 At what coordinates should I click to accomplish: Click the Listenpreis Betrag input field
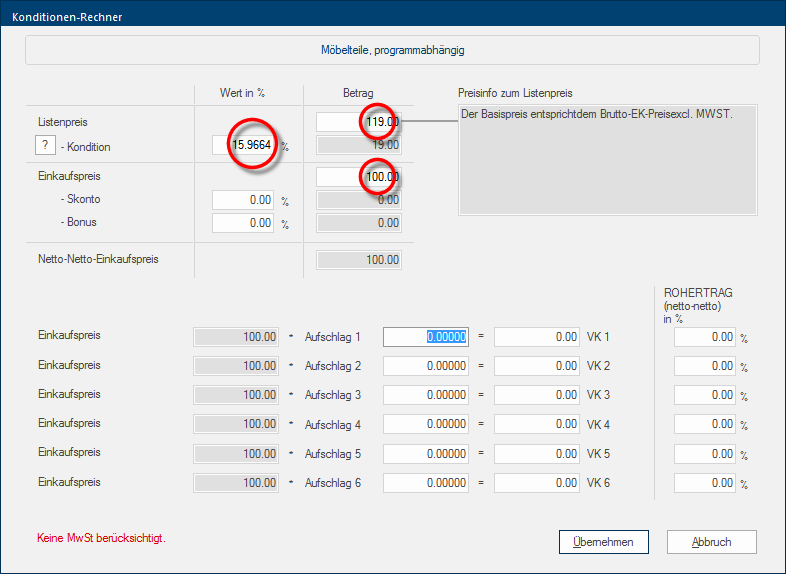click(358, 122)
